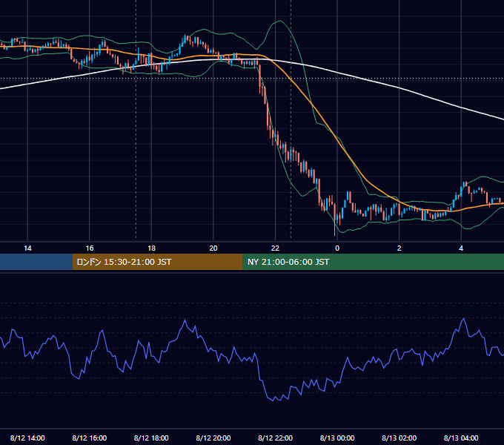Viewport: 504px width, 445px height.
Task: Click the oscillator peak near 8/12 19:00
Action: pos(185,320)
